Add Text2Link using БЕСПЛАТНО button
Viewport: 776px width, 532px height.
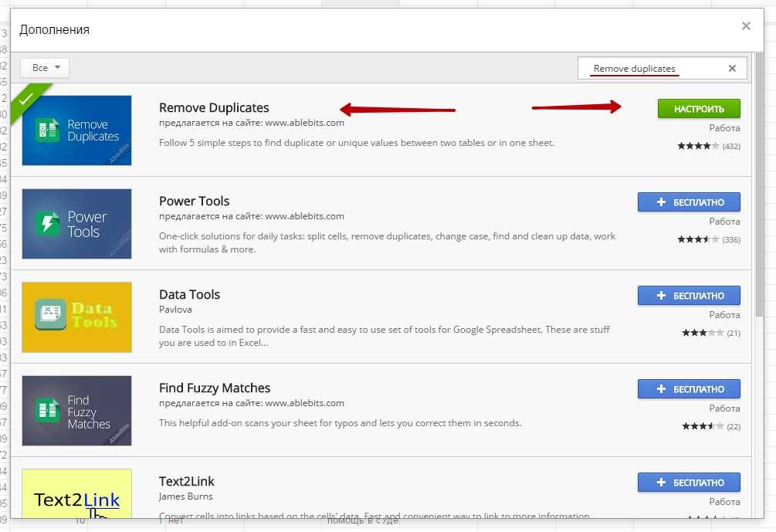(x=689, y=483)
